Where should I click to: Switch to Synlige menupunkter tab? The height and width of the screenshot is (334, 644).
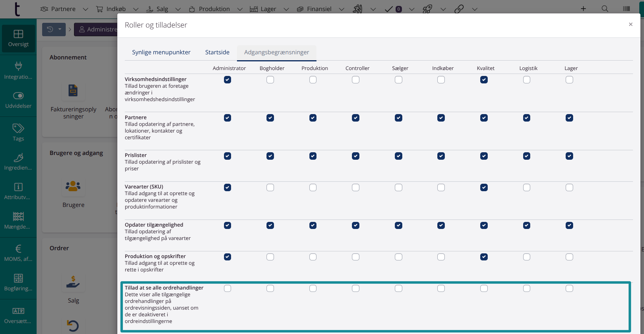[x=161, y=52]
